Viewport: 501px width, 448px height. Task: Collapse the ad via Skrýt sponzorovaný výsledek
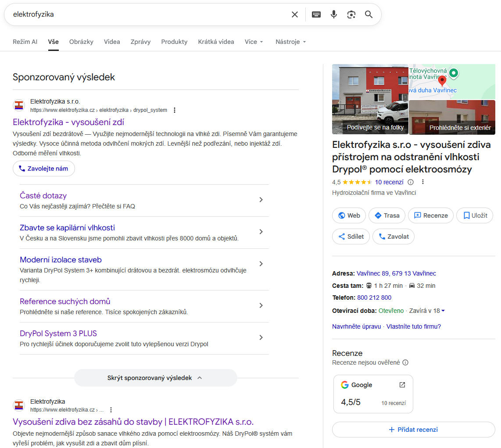155,378
